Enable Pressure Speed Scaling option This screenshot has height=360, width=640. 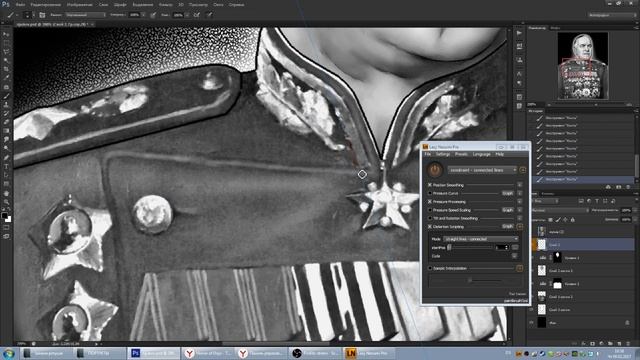430,210
